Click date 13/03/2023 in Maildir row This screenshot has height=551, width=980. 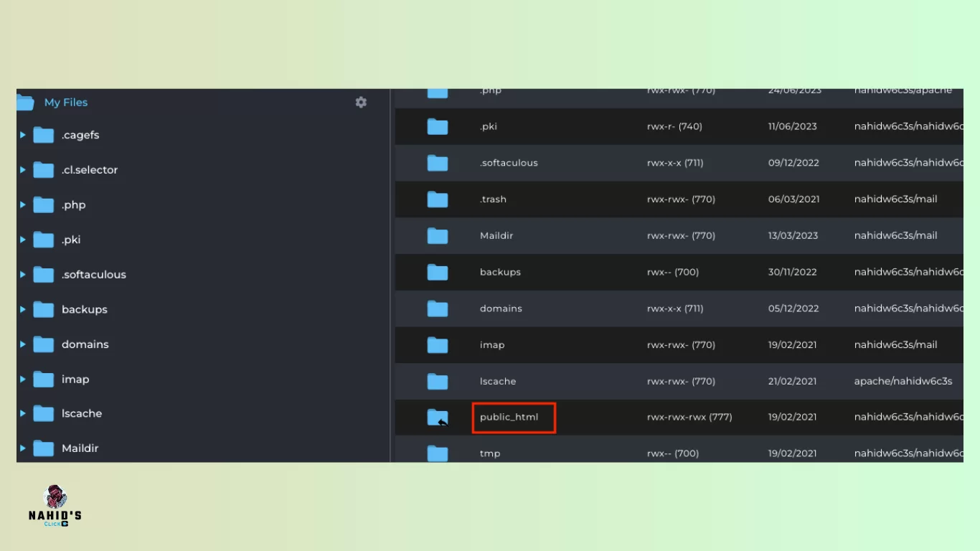[x=793, y=235]
